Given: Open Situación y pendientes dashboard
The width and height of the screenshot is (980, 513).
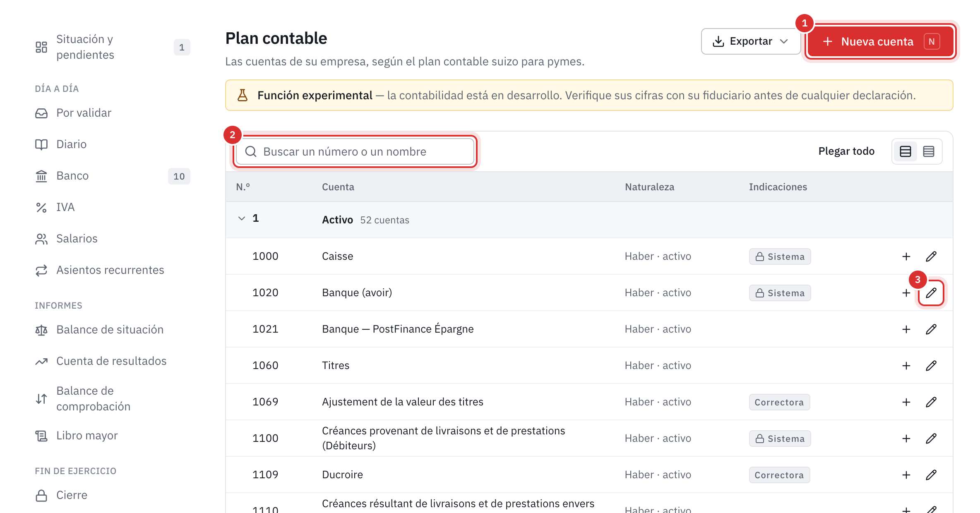Looking at the screenshot, I should 112,47.
